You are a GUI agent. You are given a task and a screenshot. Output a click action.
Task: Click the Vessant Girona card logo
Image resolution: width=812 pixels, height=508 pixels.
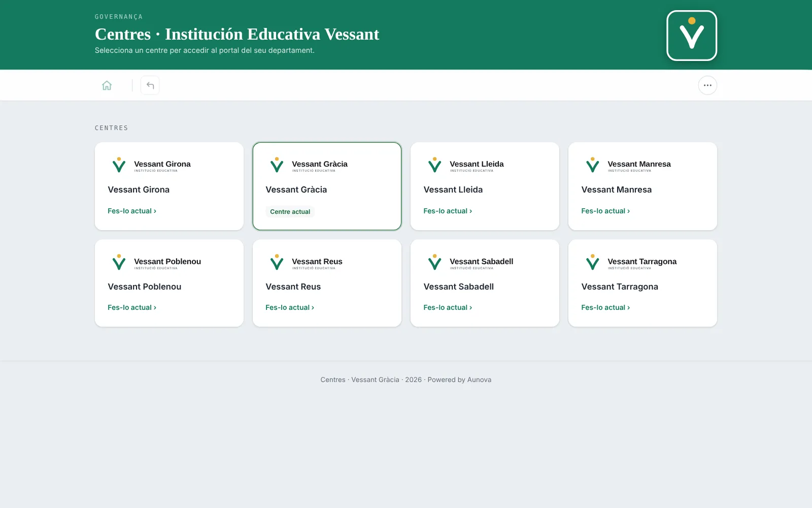(x=151, y=165)
